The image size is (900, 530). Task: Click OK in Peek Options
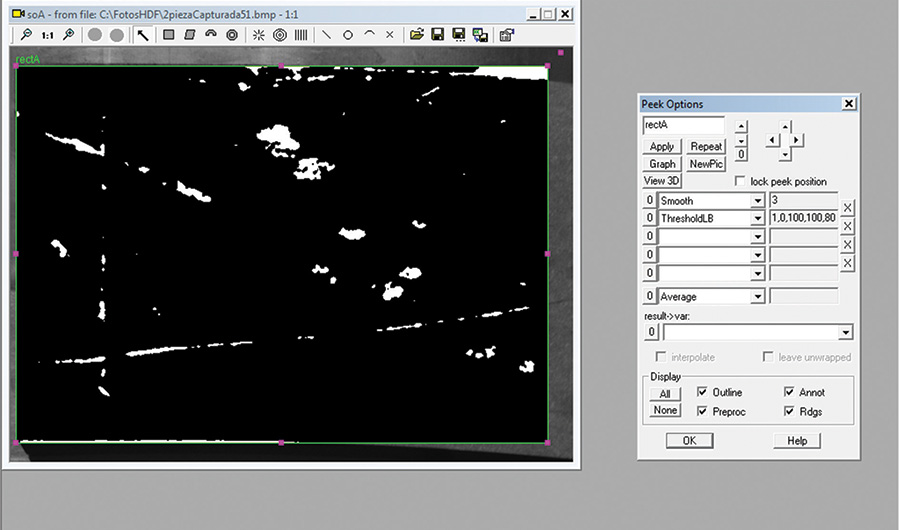(690, 441)
